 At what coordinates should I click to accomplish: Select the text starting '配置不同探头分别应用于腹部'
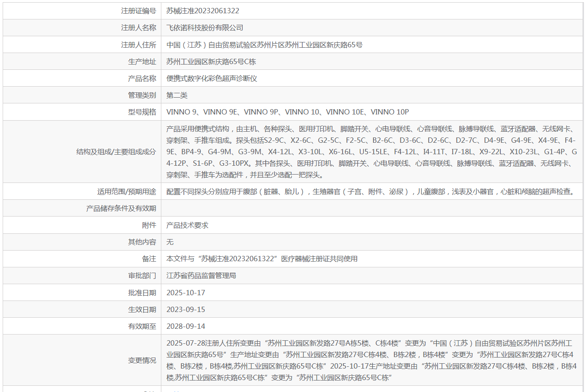tap(371, 192)
